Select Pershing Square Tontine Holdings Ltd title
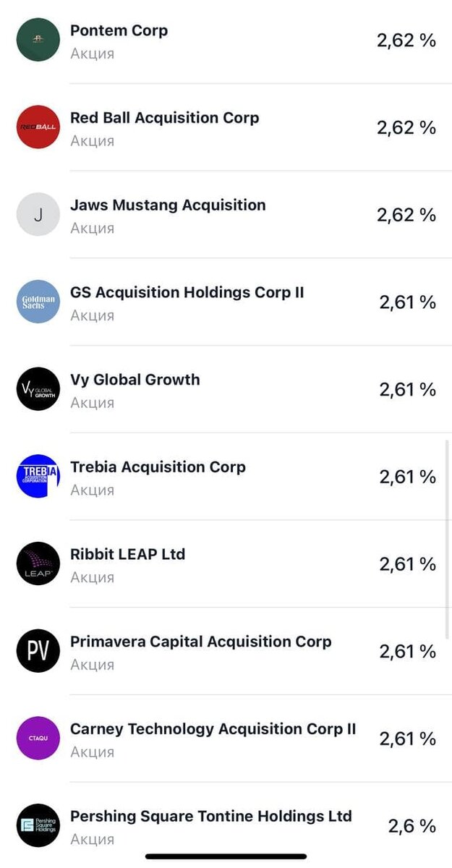This screenshot has height=868, width=452. pyautogui.click(x=211, y=817)
